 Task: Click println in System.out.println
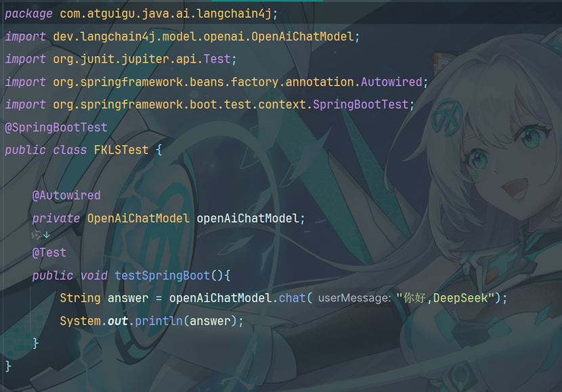pyautogui.click(x=158, y=321)
